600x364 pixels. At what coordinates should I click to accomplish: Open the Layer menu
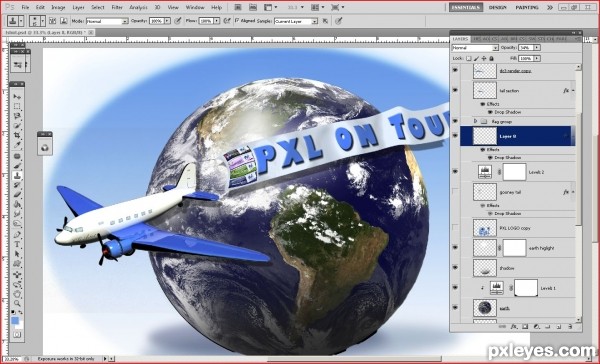[78, 7]
